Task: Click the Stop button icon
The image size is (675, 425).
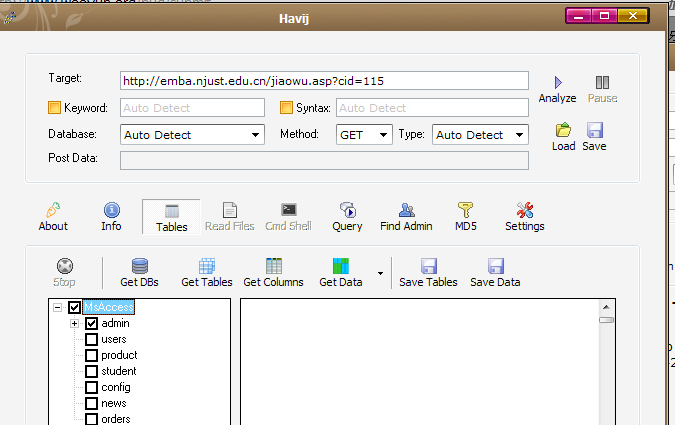Action: click(x=65, y=266)
